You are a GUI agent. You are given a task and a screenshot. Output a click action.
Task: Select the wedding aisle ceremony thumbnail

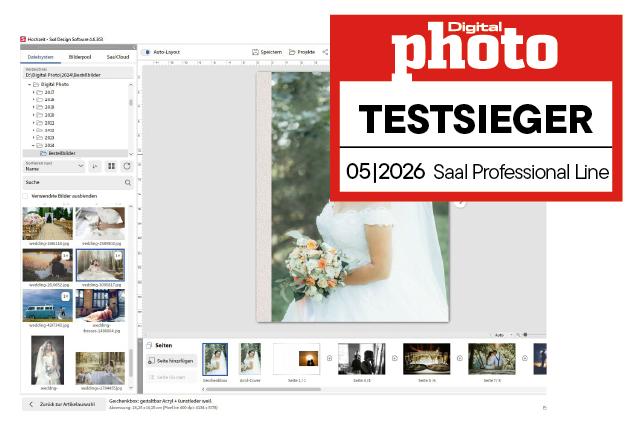[x=48, y=223]
